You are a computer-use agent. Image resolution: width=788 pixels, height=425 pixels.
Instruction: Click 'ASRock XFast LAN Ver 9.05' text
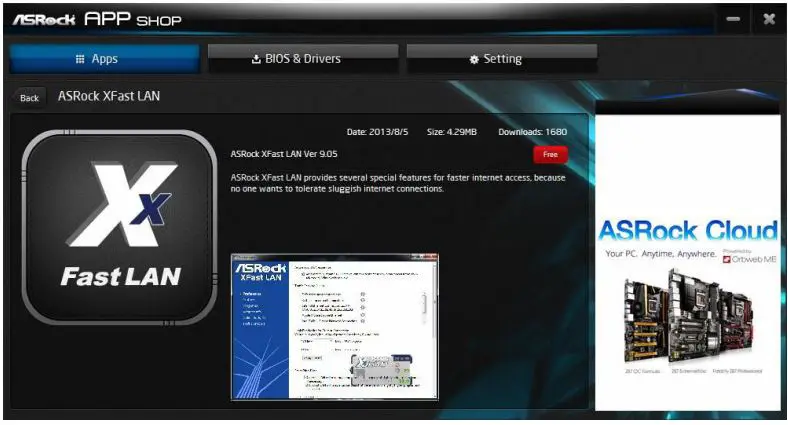tap(284, 154)
